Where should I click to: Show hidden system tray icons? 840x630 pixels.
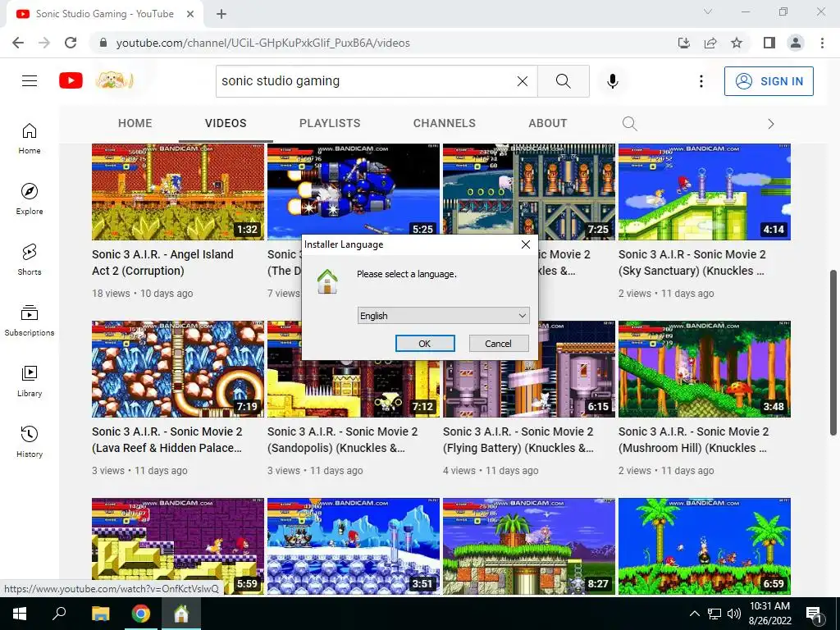tap(694, 614)
